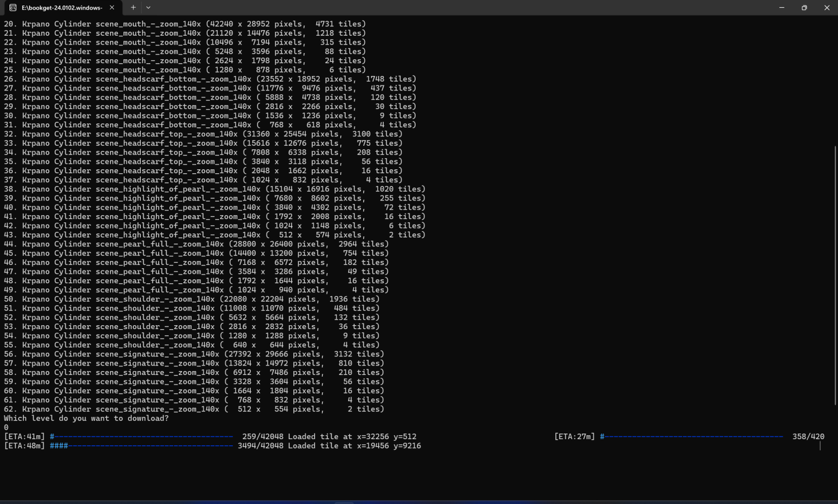Click line 26 scene_headscarf_bottom 1748 tiles entry

click(209, 79)
